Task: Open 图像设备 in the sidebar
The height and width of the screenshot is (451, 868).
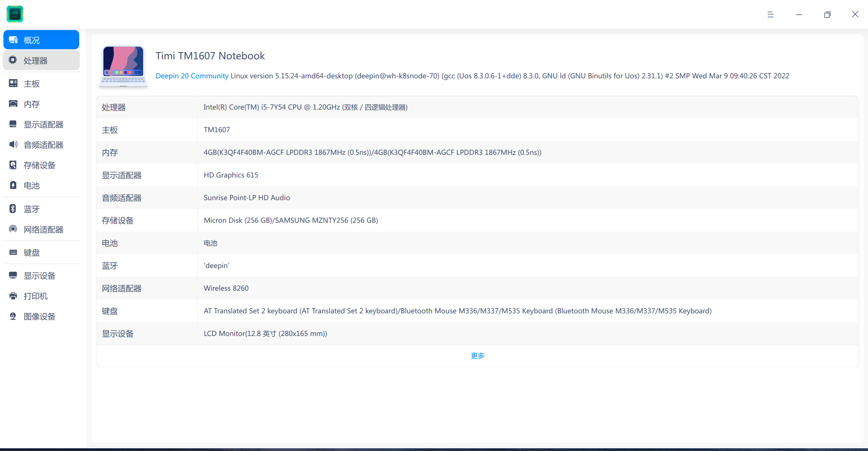Action: (41, 316)
